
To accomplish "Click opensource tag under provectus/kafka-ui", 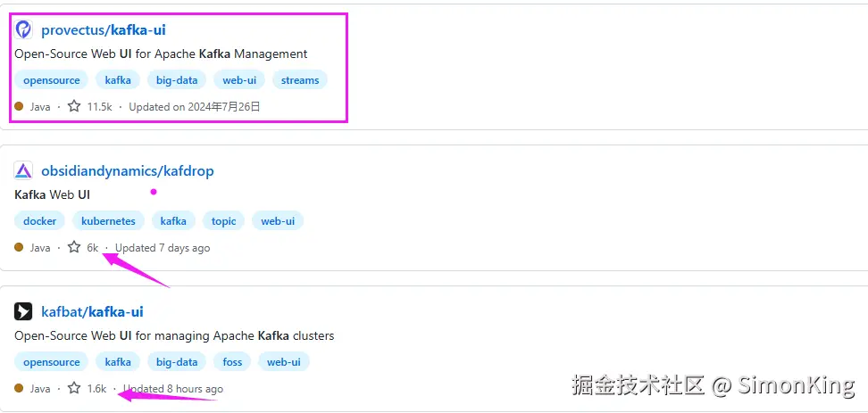I will point(52,80).
